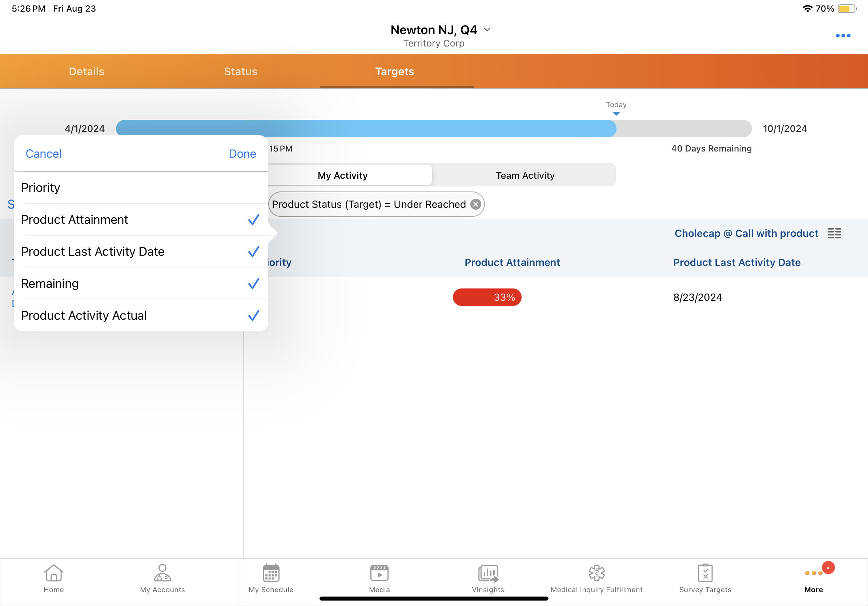Switch to Team Activity segment

tap(525, 175)
